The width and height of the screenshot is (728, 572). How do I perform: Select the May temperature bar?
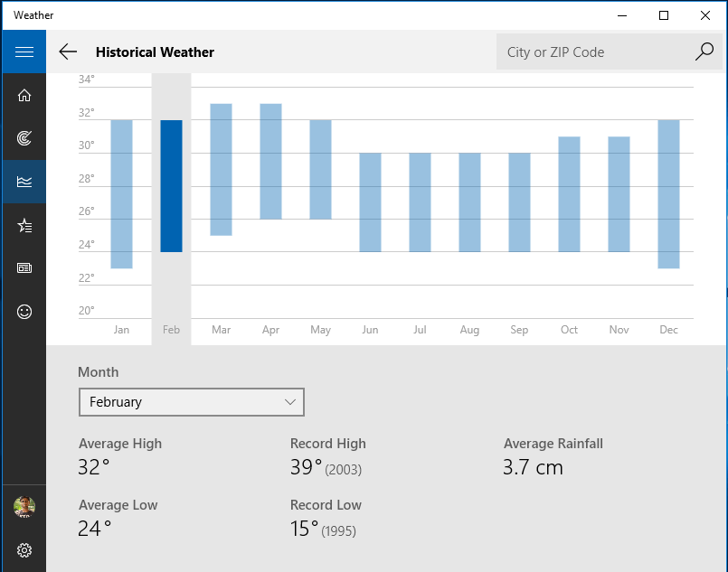(x=320, y=169)
